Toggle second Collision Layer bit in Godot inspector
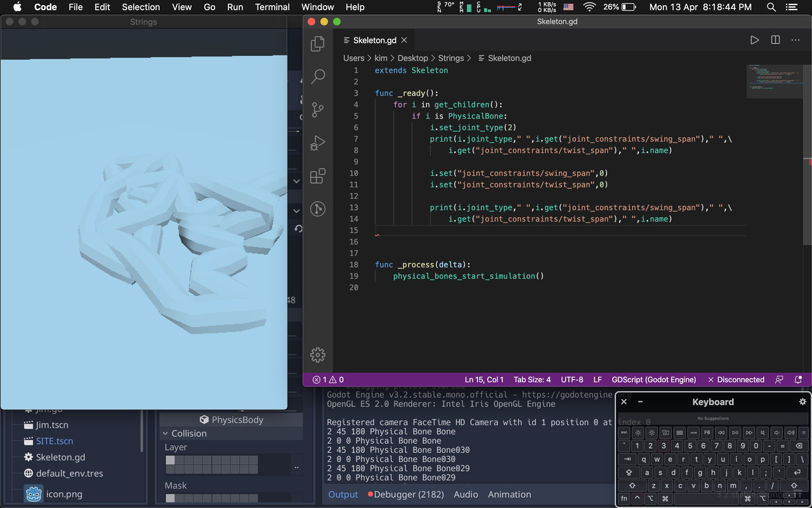The height and width of the screenshot is (508, 812). (x=179, y=460)
